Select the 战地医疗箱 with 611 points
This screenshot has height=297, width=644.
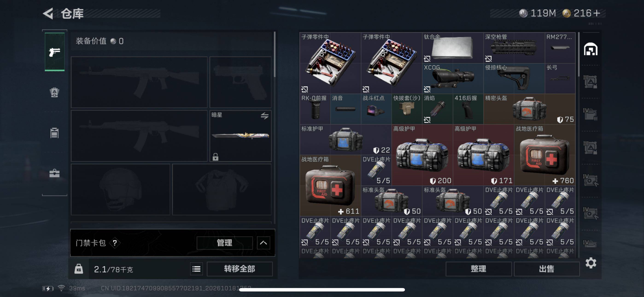coord(330,186)
